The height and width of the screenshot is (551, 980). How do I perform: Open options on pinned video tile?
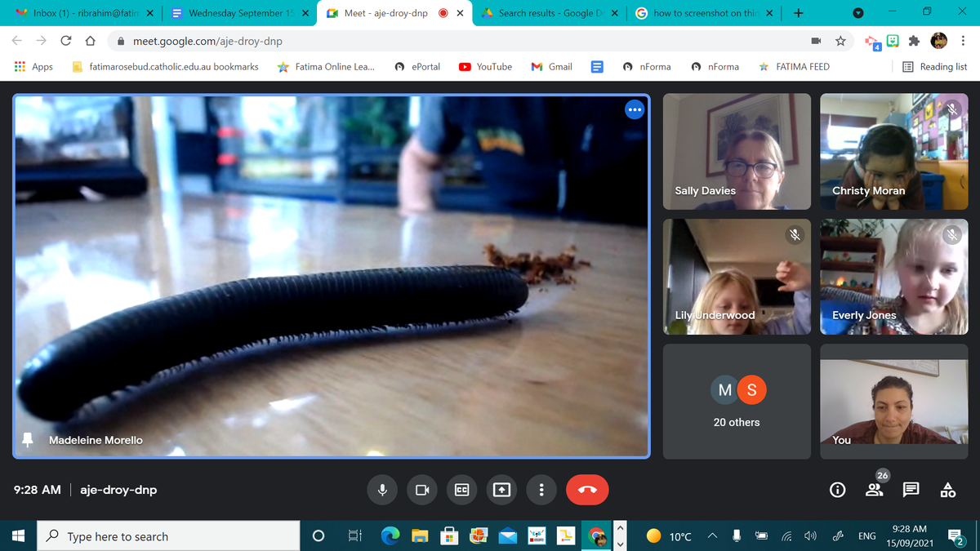click(635, 109)
